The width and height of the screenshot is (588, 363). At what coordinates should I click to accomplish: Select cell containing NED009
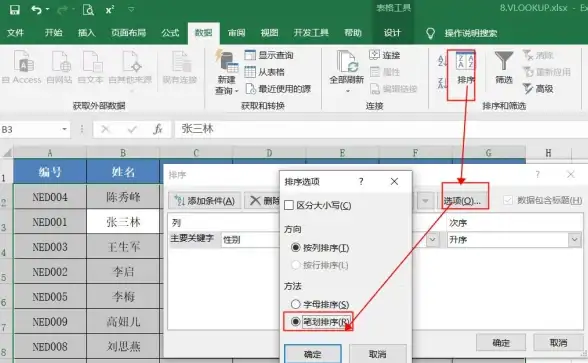50,322
